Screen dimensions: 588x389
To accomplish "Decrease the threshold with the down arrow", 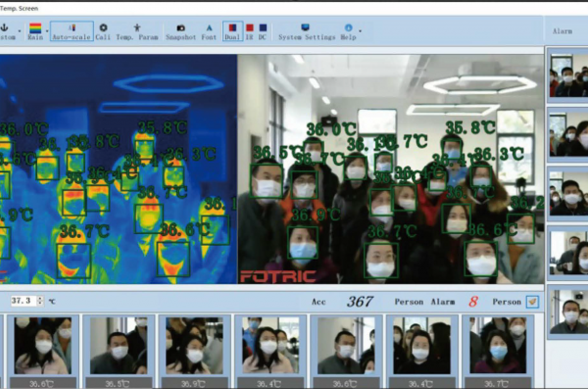I will tap(40, 304).
